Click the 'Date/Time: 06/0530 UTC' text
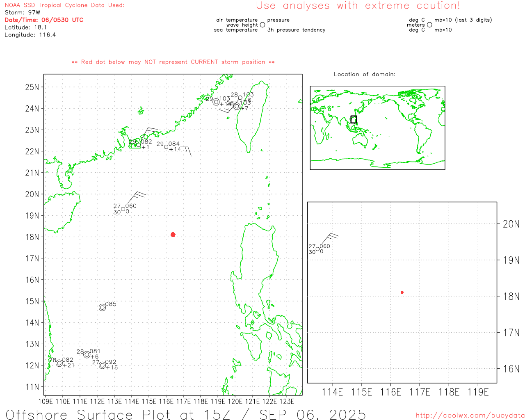525x420 pixels. pos(44,20)
